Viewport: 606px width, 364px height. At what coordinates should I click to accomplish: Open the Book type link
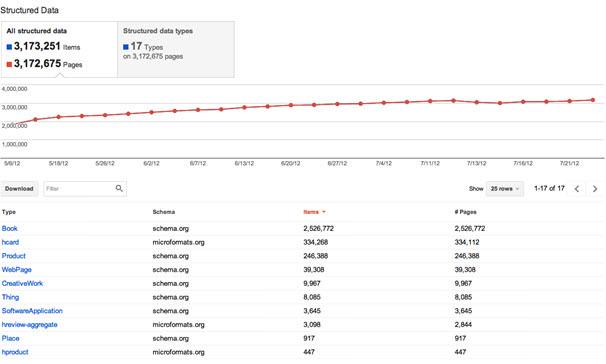(x=10, y=228)
